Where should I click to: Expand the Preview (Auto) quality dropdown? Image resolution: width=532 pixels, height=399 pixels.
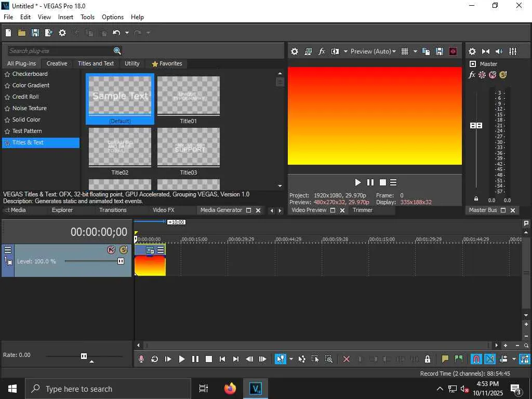373,51
